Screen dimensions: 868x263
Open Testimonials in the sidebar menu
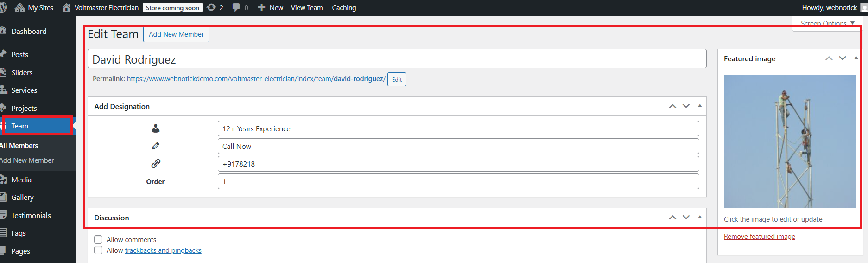click(31, 215)
